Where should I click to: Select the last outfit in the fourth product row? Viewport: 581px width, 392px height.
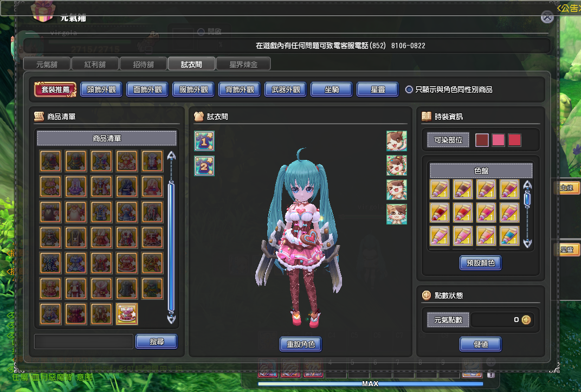click(x=152, y=237)
